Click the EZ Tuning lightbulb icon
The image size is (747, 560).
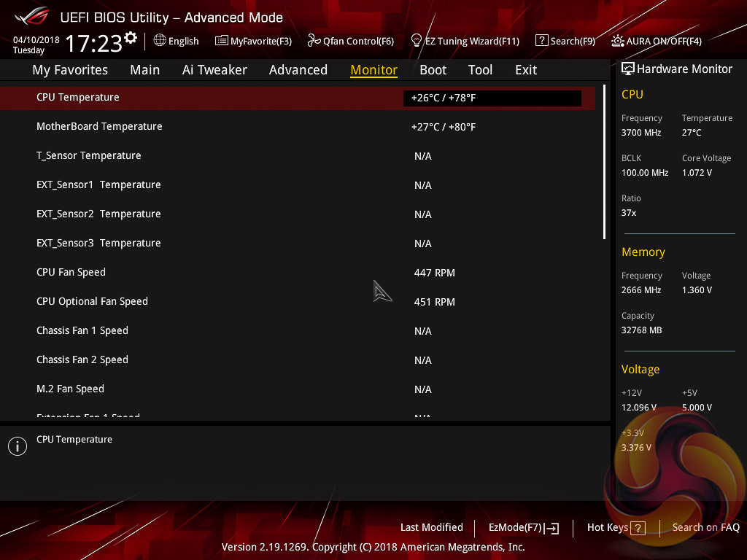[x=417, y=41]
